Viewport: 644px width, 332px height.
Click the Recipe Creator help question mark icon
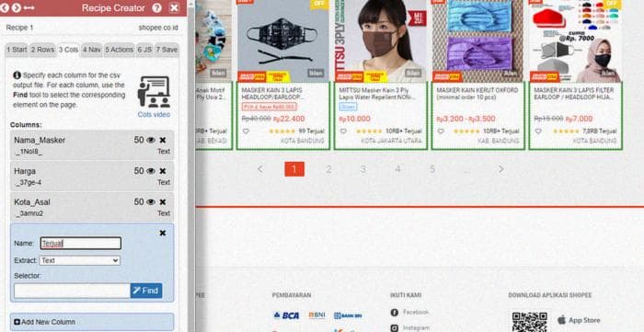click(x=156, y=7)
